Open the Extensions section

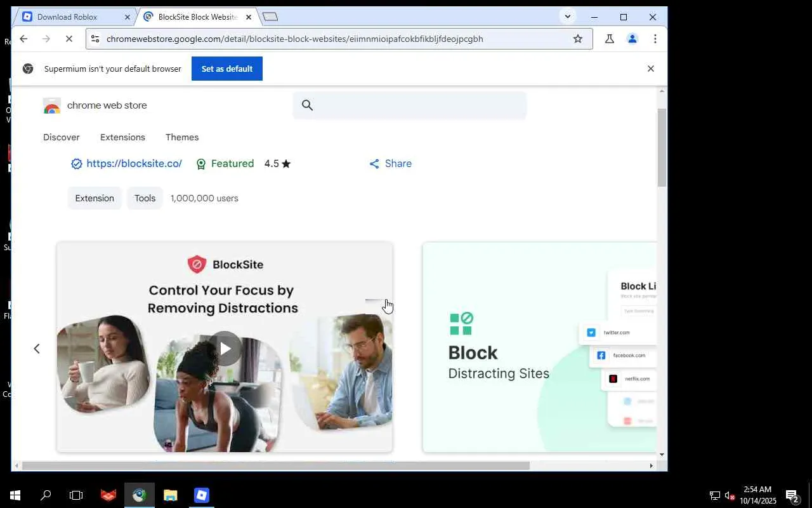tap(122, 137)
